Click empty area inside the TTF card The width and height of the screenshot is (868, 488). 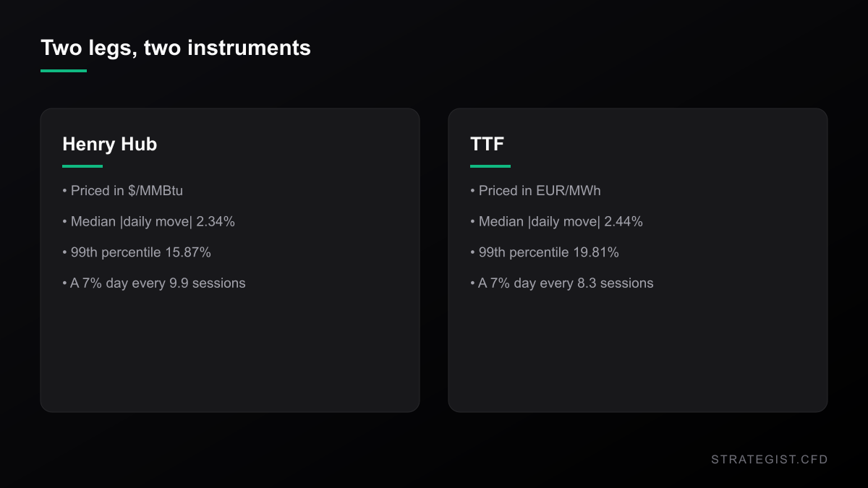(x=638, y=354)
